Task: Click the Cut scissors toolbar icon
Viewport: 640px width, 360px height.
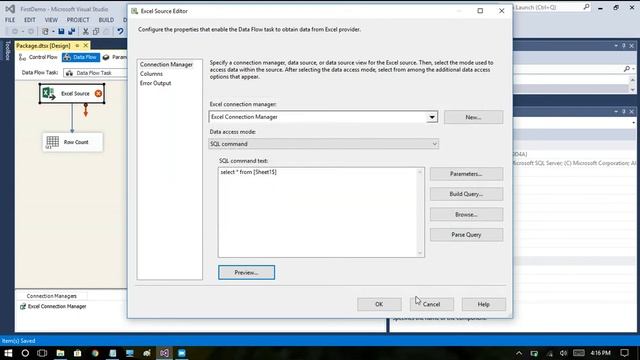Action: [86, 31]
